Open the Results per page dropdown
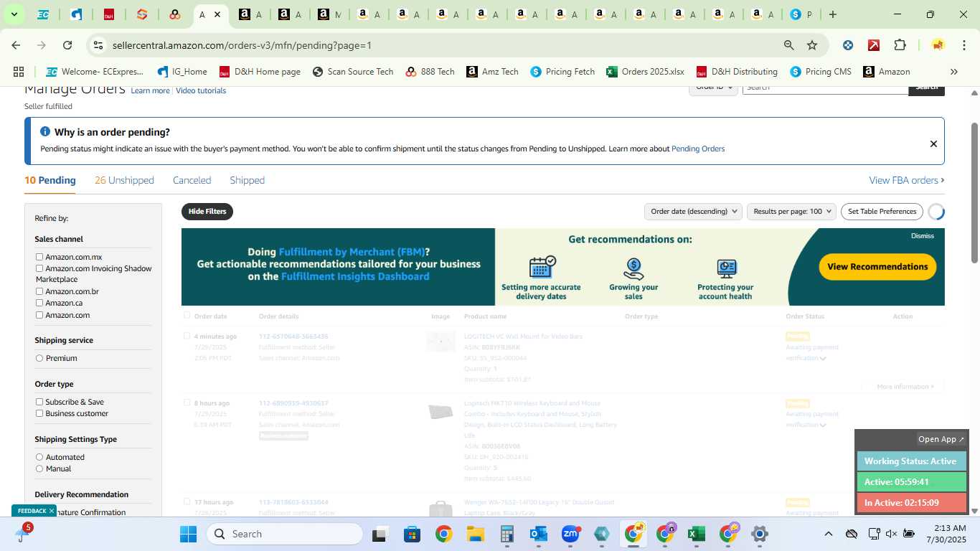Image resolution: width=980 pixels, height=551 pixels. (x=791, y=212)
